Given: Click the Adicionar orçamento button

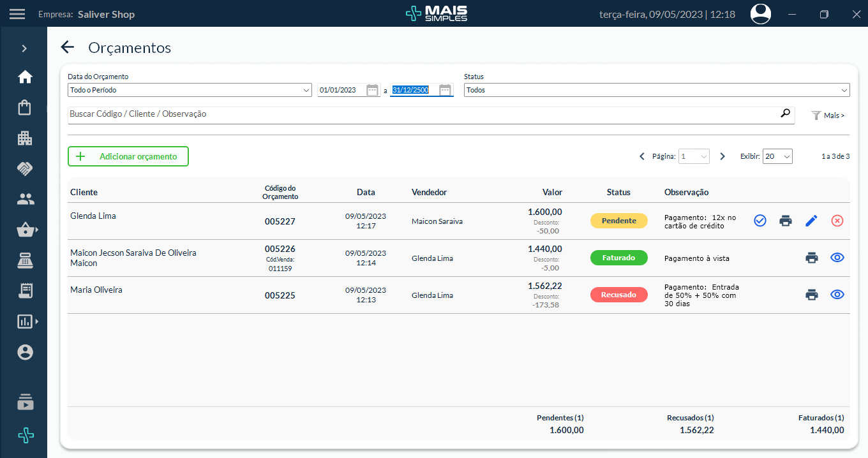Looking at the screenshot, I should coord(128,156).
